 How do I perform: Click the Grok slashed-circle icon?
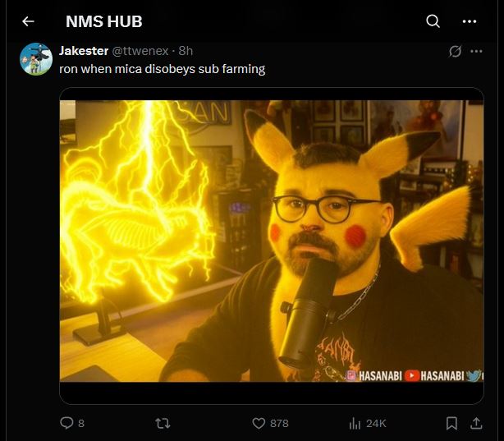tap(455, 51)
